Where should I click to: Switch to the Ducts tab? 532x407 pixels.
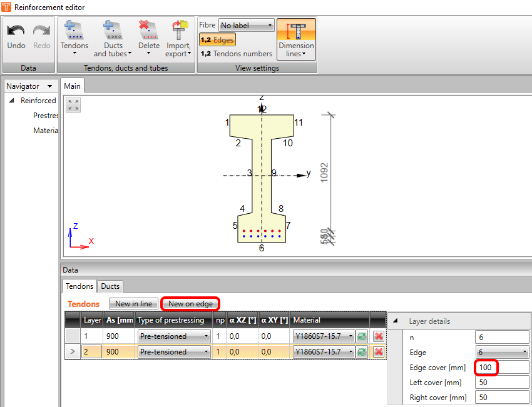pyautogui.click(x=111, y=286)
